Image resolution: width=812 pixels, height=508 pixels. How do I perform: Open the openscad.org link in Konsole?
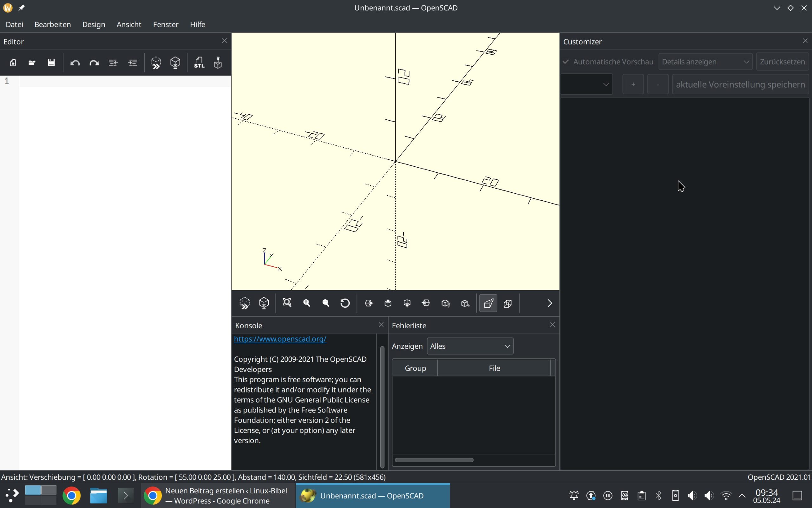point(280,339)
